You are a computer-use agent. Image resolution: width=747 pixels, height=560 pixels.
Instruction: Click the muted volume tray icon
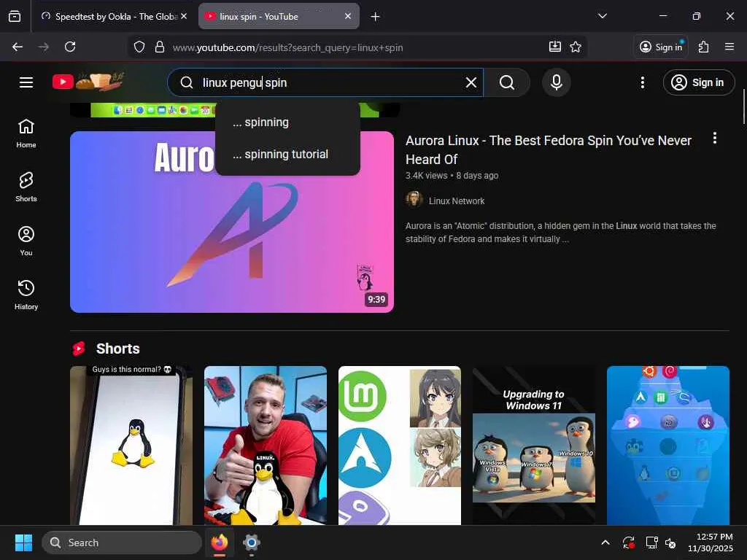[670, 542]
